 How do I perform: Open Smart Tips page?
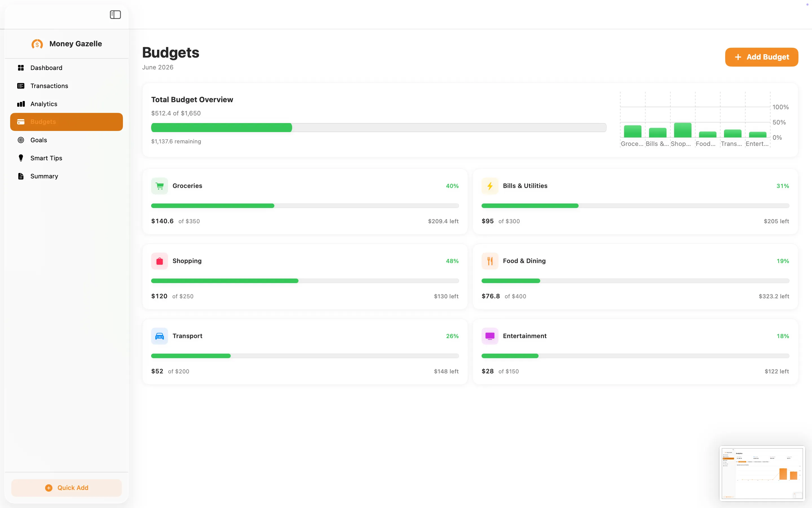point(67,158)
